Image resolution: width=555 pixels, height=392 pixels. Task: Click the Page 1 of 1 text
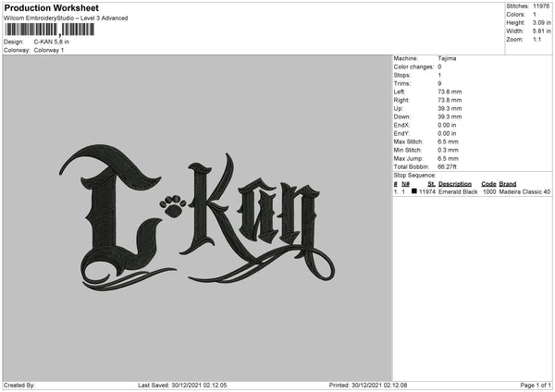(x=536, y=386)
